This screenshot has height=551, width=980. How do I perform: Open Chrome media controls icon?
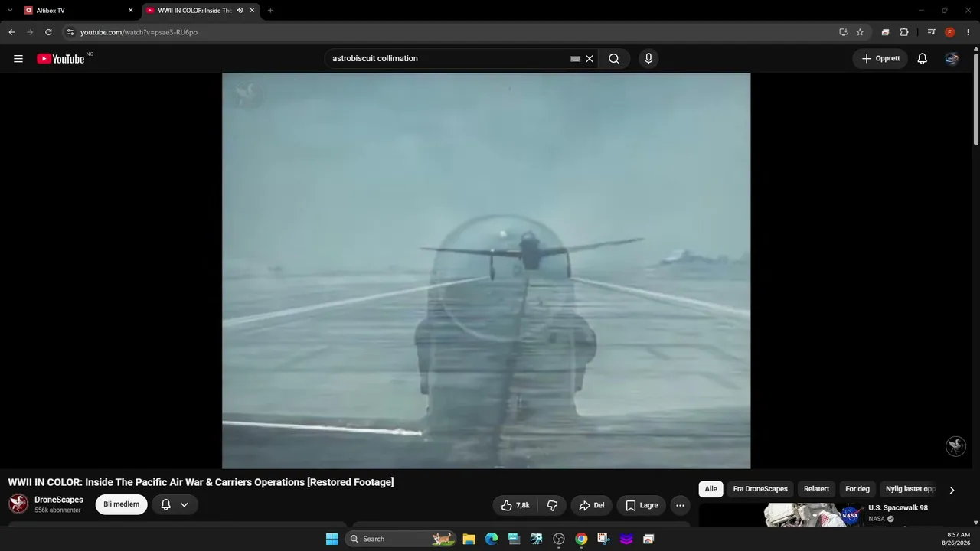click(931, 32)
